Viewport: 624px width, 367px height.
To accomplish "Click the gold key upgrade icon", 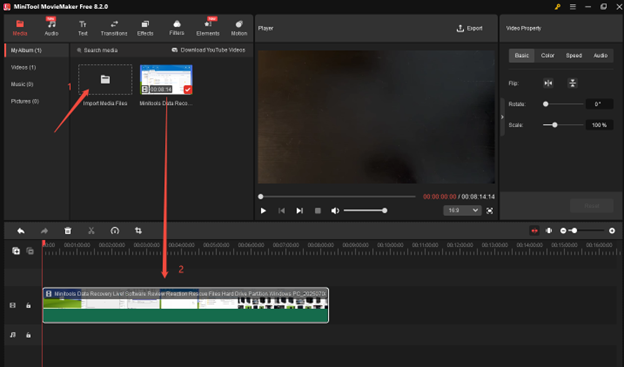I will [558, 7].
